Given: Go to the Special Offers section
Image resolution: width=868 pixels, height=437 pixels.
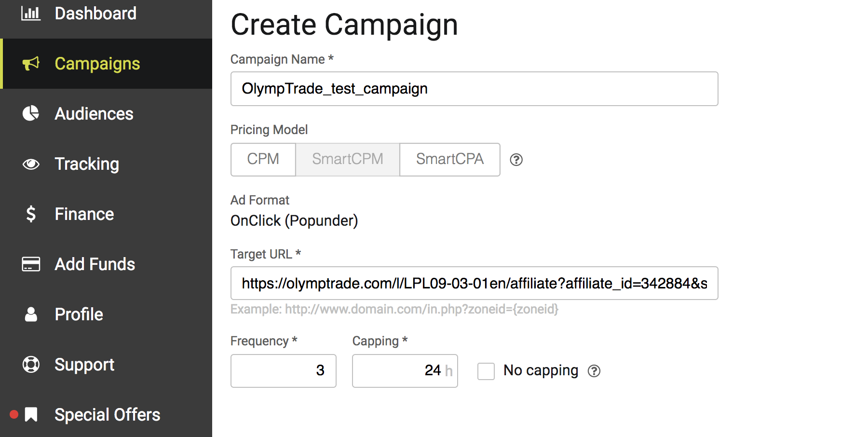Looking at the screenshot, I should [107, 415].
